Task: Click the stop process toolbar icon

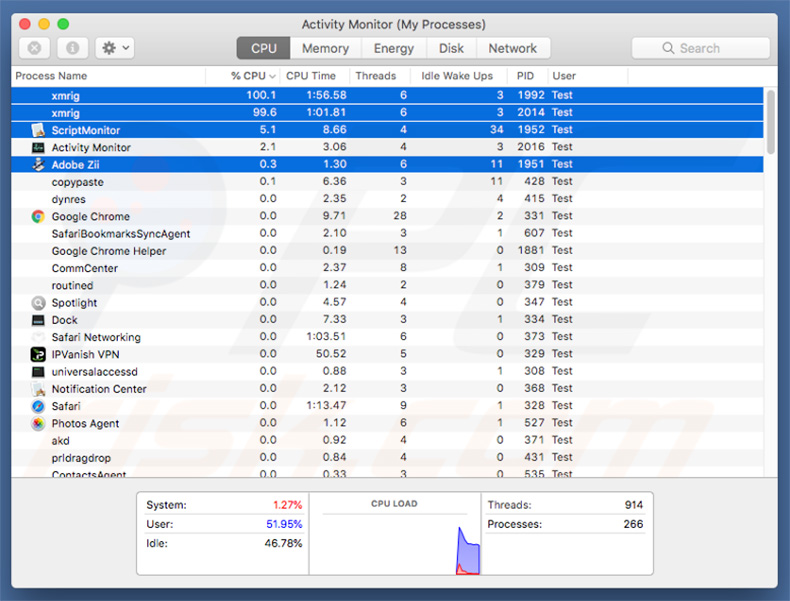Action: (34, 48)
